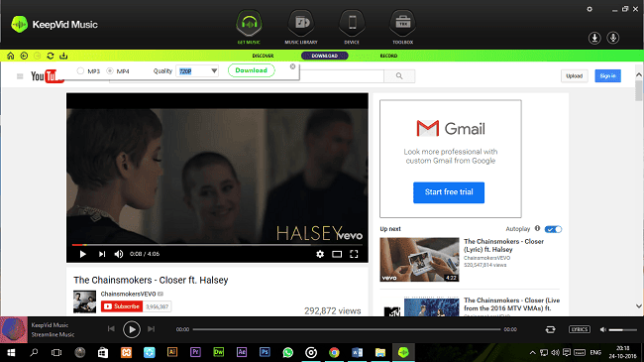The height and width of the screenshot is (362, 644).
Task: Click the download-to-tray icon in browser bar
Action: (x=63, y=56)
